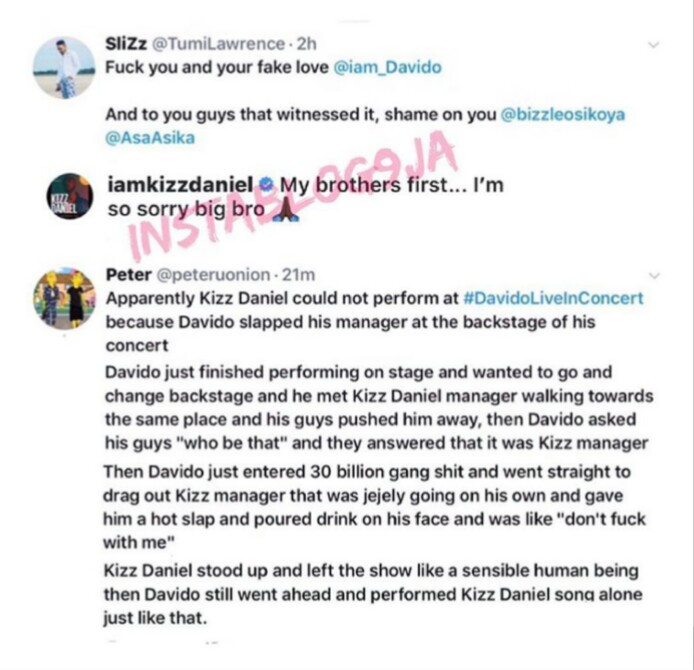Open the @bizzleosikoya mention

click(563, 114)
